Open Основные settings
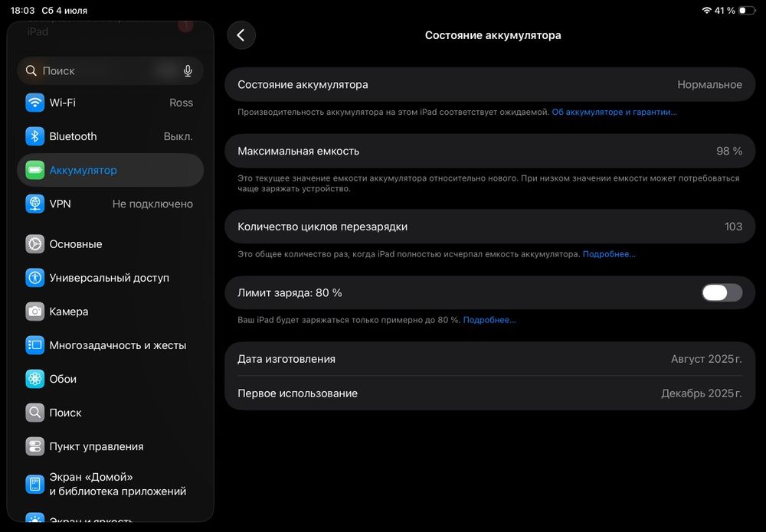766x532 pixels. point(110,244)
